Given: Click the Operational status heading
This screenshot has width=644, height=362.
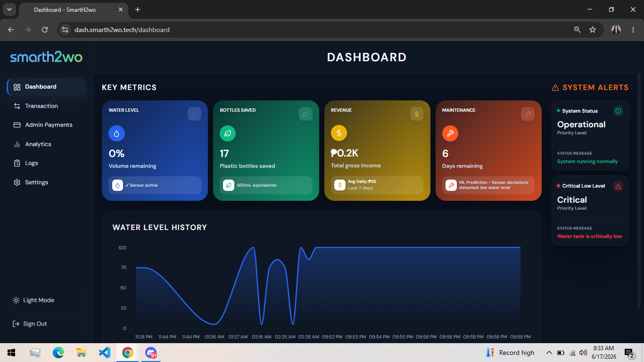Looking at the screenshot, I should tap(581, 124).
